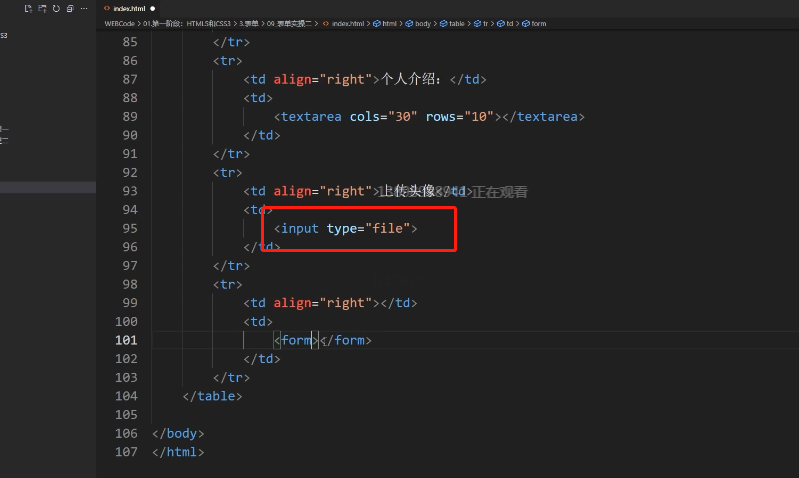This screenshot has width=799, height=478.
Task: Select the tr element breadcrumb
Action: coord(485,23)
